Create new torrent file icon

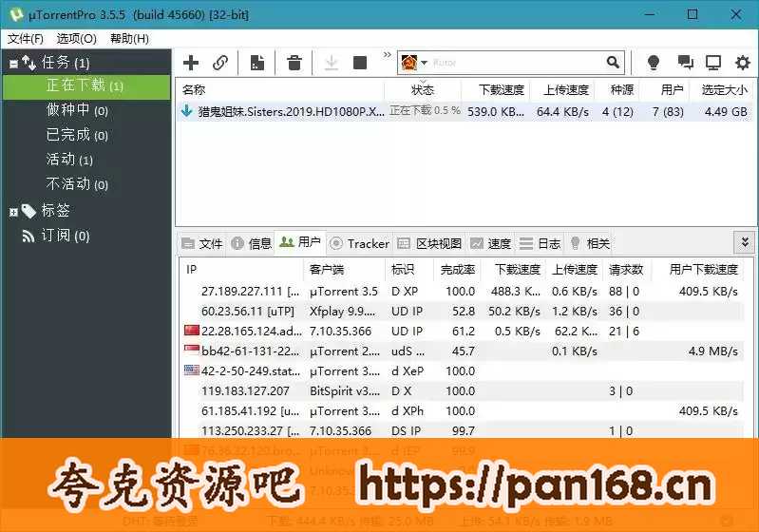click(257, 63)
